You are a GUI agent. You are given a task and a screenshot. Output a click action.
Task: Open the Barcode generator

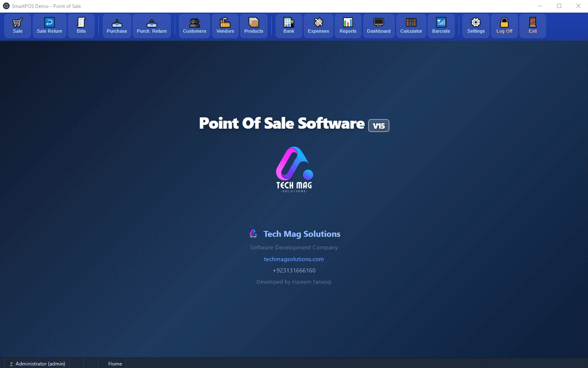[x=441, y=26]
